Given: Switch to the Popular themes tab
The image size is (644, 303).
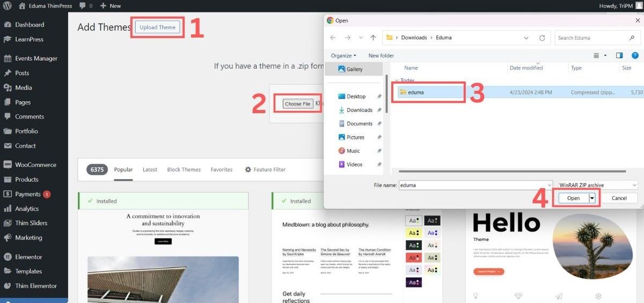Looking at the screenshot, I should point(123,169).
